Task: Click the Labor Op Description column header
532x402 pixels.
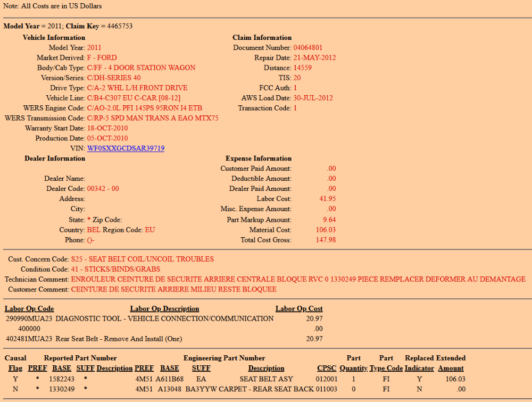Action: [164, 309]
